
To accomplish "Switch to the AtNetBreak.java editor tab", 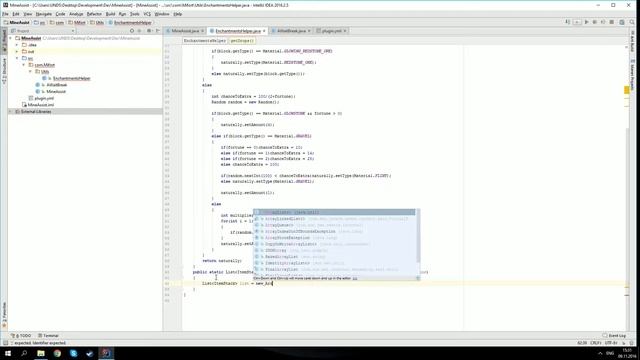I will 291,31.
